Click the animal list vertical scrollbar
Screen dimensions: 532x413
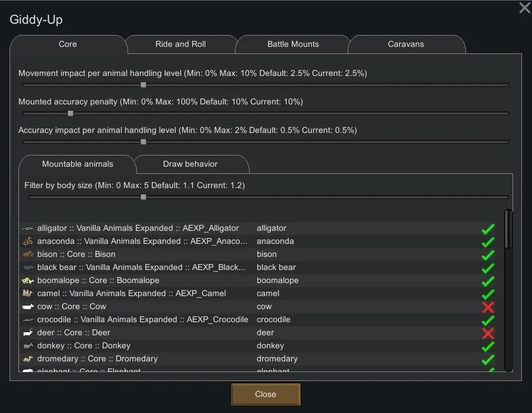click(x=508, y=229)
